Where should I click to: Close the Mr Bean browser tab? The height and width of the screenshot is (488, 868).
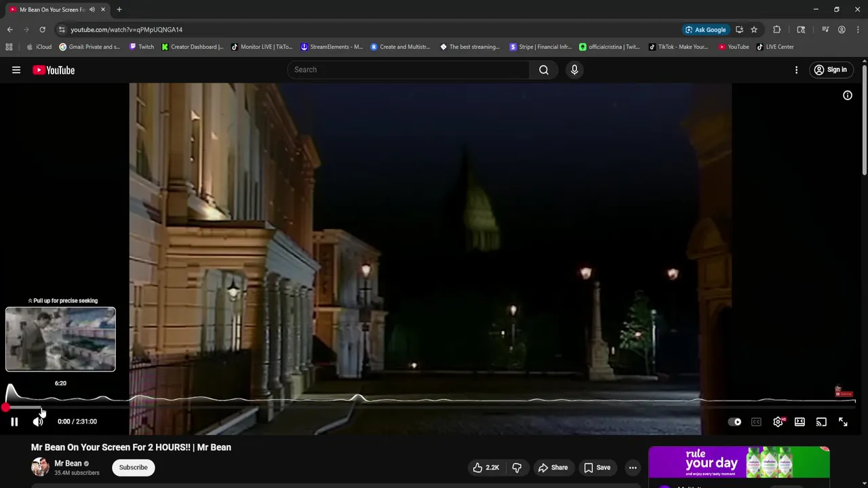point(103,9)
